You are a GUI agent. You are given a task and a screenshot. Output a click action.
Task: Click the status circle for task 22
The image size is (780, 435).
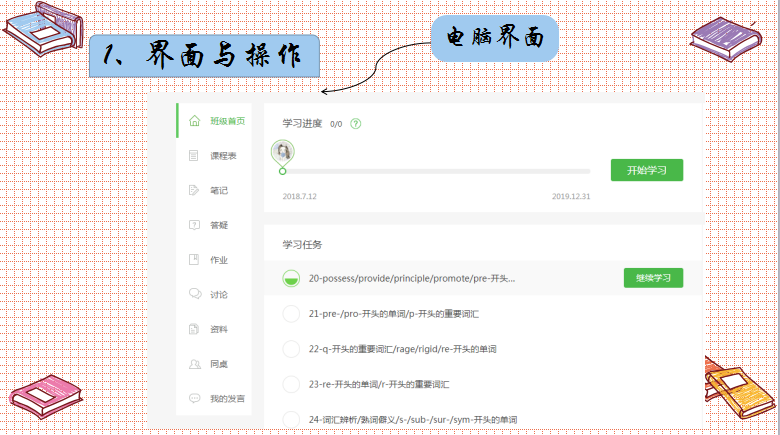click(x=291, y=349)
